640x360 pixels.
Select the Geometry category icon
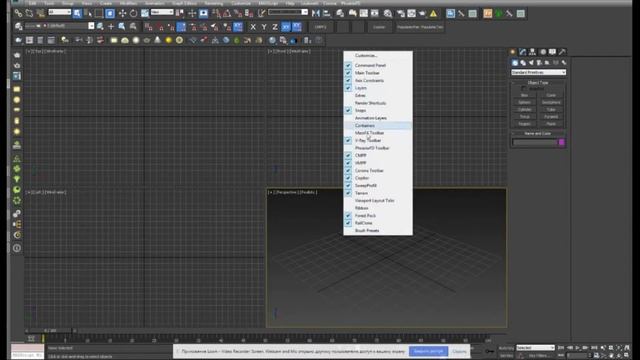pos(515,63)
